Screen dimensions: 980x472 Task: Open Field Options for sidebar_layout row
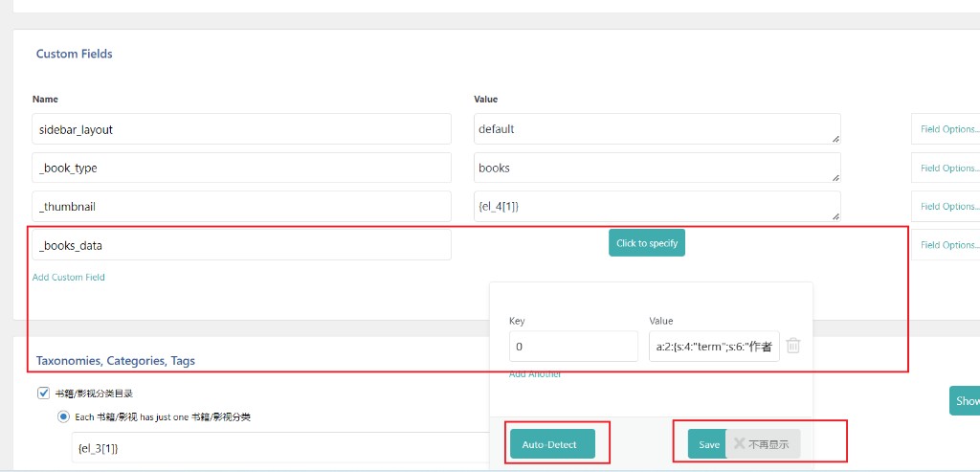tap(948, 129)
